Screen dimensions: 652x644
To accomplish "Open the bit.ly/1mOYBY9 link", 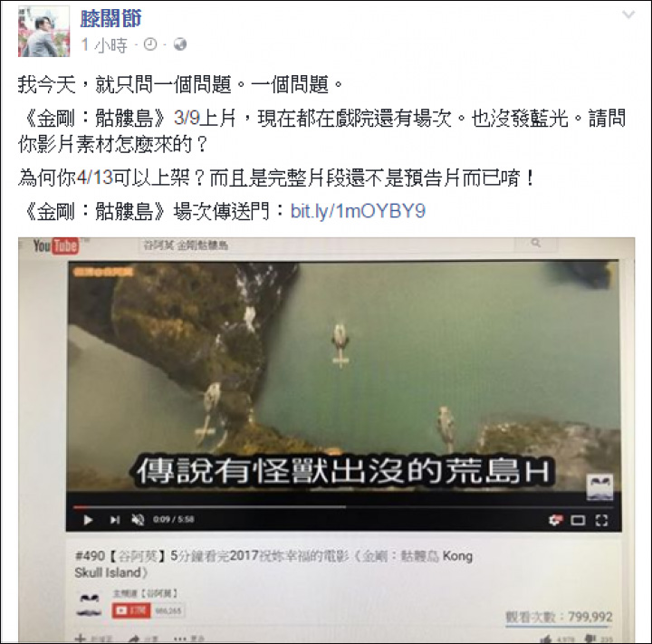I will pyautogui.click(x=358, y=211).
